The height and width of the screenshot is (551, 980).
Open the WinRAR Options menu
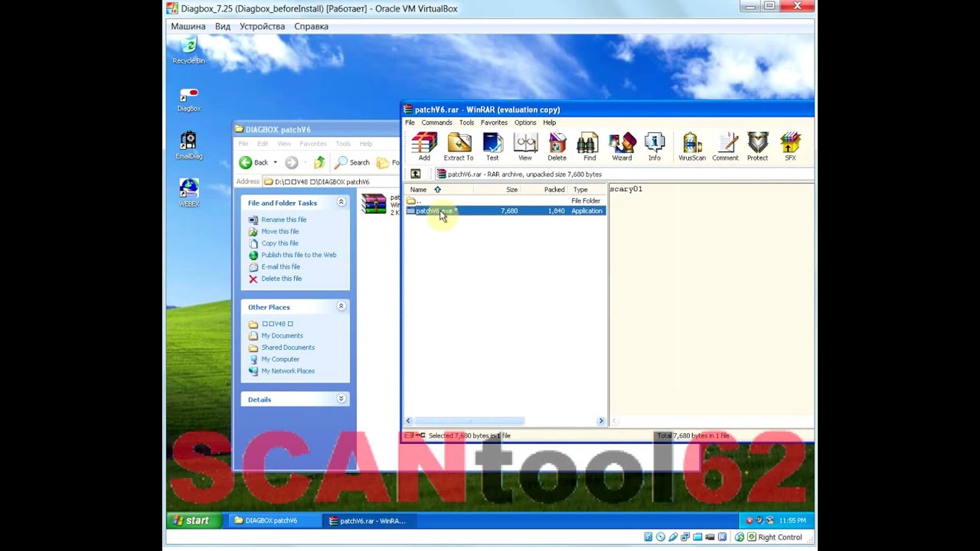click(x=525, y=122)
